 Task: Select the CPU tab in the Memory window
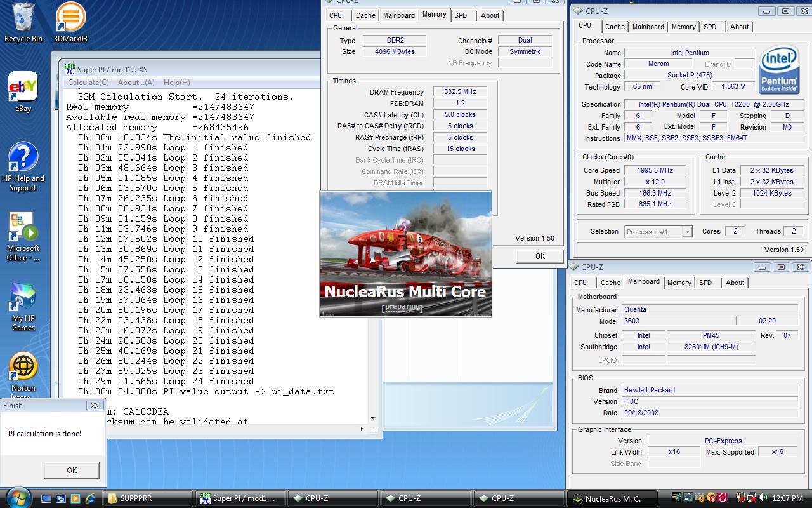[x=336, y=15]
